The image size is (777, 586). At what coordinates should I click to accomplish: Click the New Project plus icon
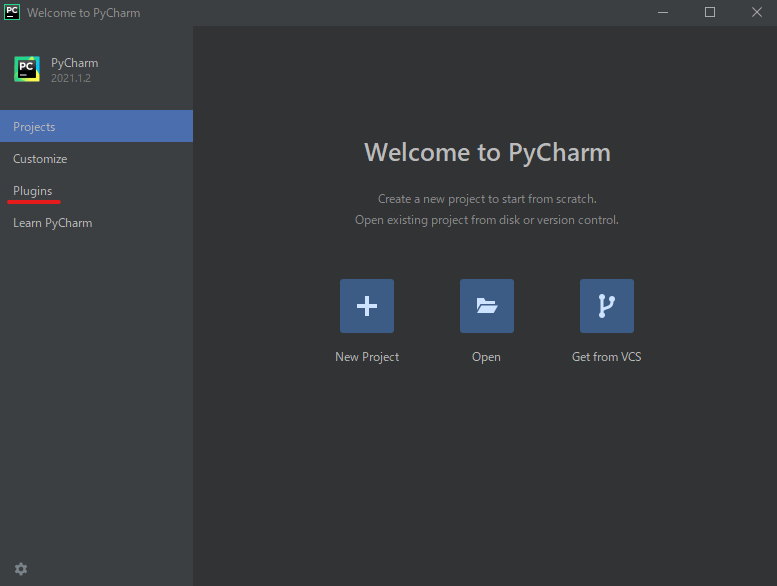[x=367, y=306]
